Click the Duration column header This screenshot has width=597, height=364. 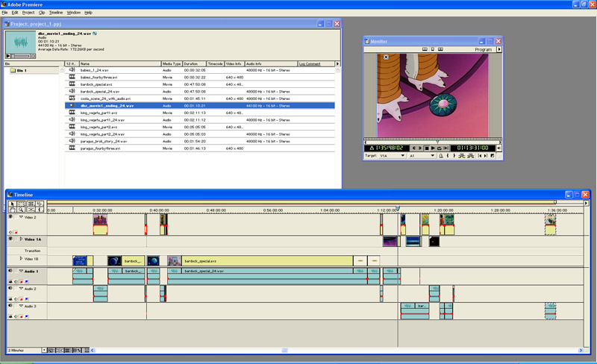tap(194, 64)
